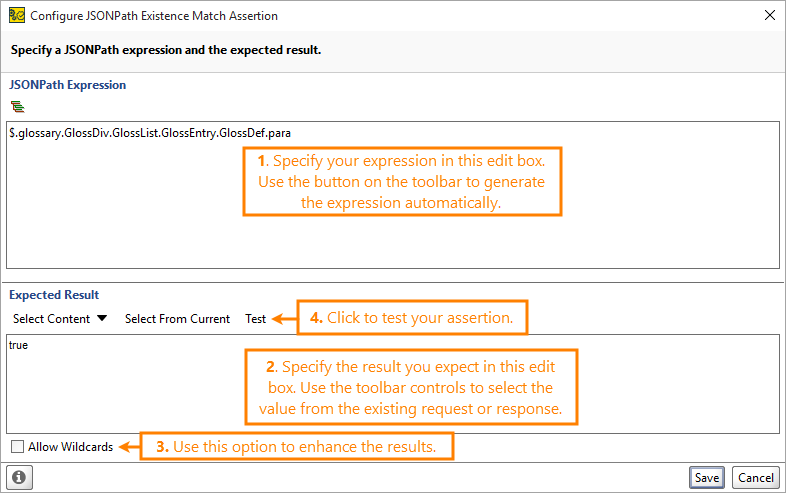Click the black arrow beside Select Content

point(102,318)
